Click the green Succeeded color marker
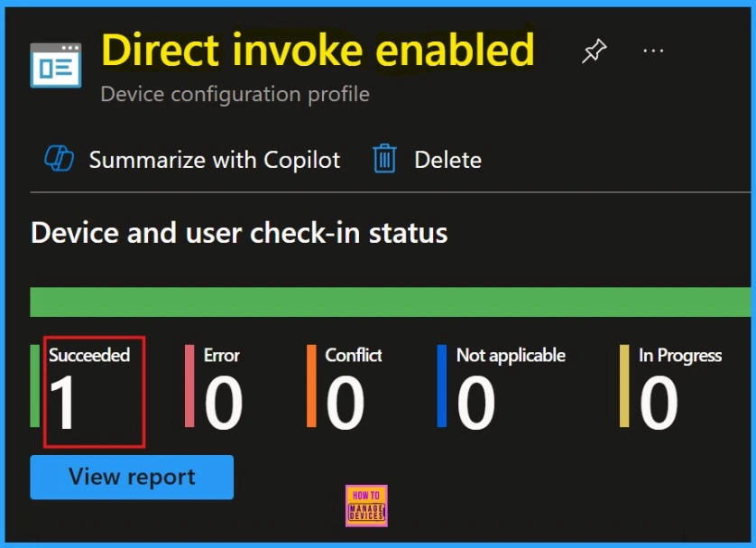Screen dimensions: 756x548 click(x=34, y=385)
